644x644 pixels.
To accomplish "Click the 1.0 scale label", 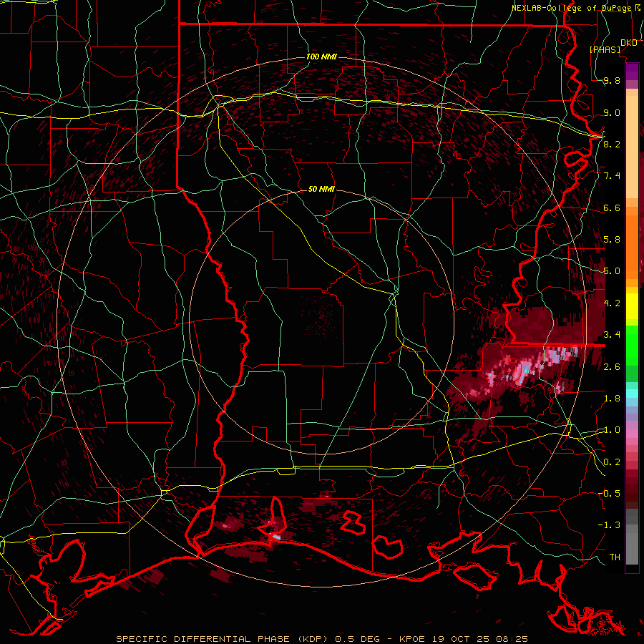I will click(x=612, y=430).
